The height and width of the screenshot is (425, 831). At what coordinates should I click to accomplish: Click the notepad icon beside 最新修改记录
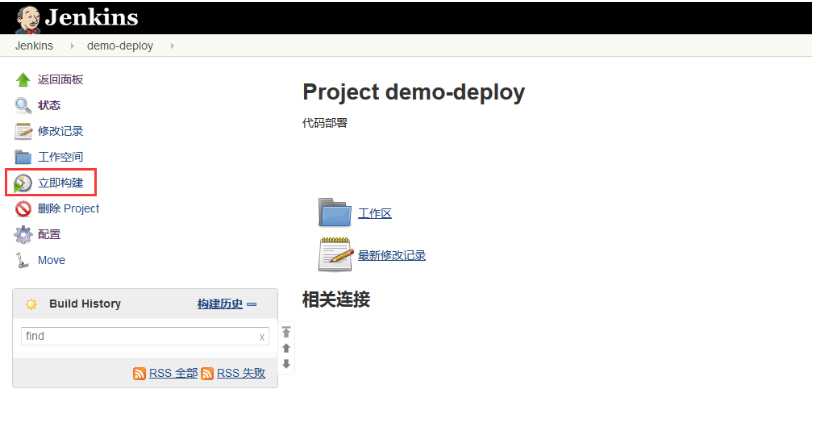335,254
